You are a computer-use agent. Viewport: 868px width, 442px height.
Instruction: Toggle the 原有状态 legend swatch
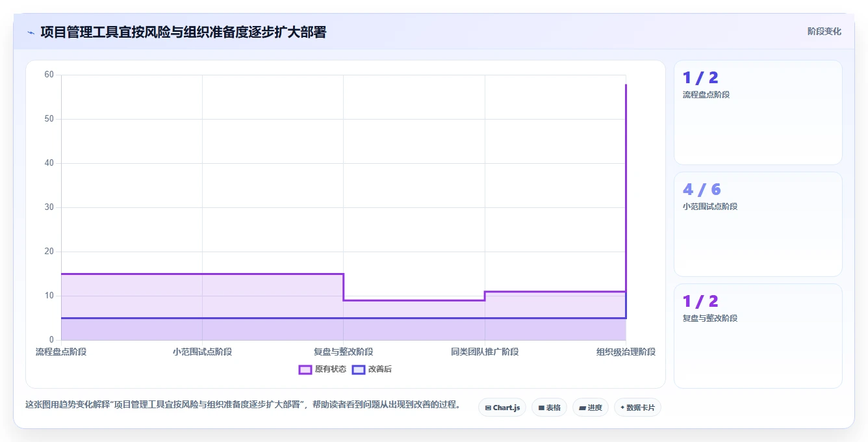click(305, 369)
